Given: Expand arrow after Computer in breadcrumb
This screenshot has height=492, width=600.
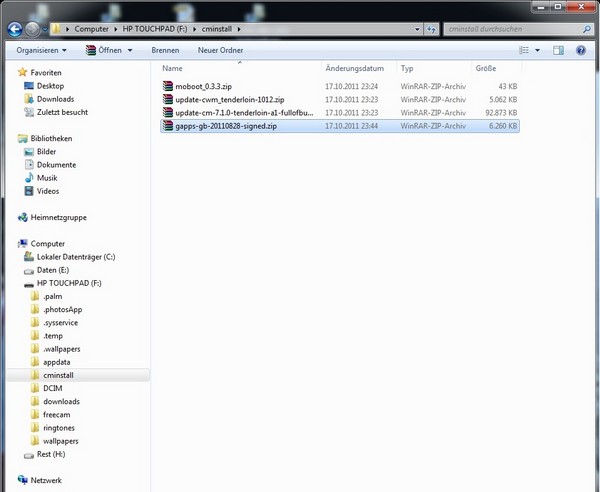Looking at the screenshot, I should tap(116, 29).
